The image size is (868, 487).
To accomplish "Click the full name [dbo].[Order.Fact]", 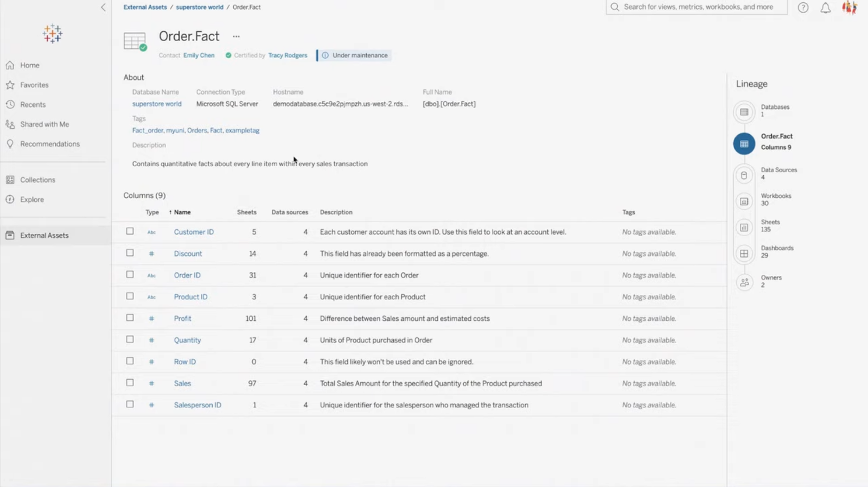I will pyautogui.click(x=449, y=104).
